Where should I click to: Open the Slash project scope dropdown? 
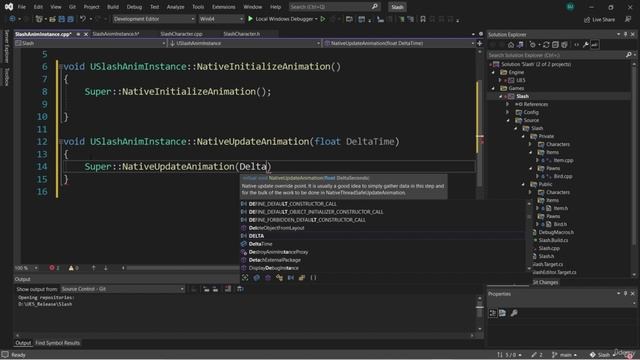[90, 43]
